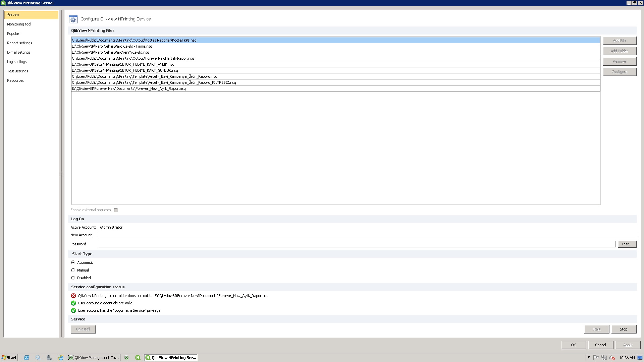Select the Service tab in sidebar

(x=32, y=15)
